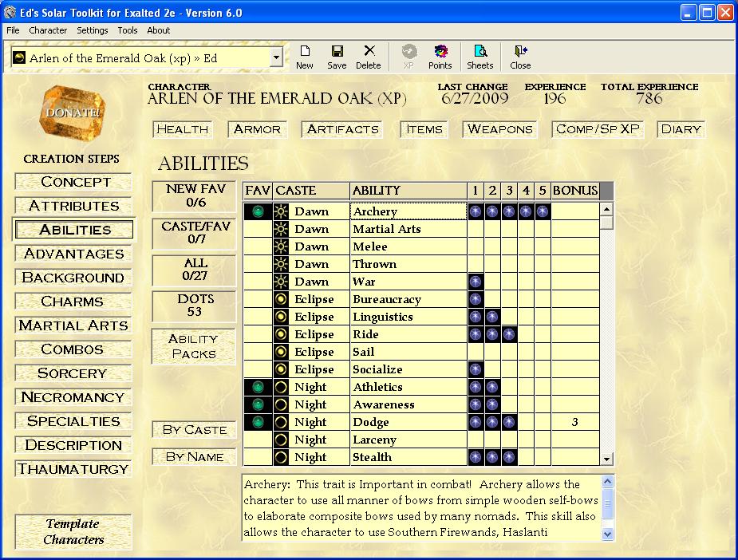Go to the Martial Arts creation step

pyautogui.click(x=73, y=325)
